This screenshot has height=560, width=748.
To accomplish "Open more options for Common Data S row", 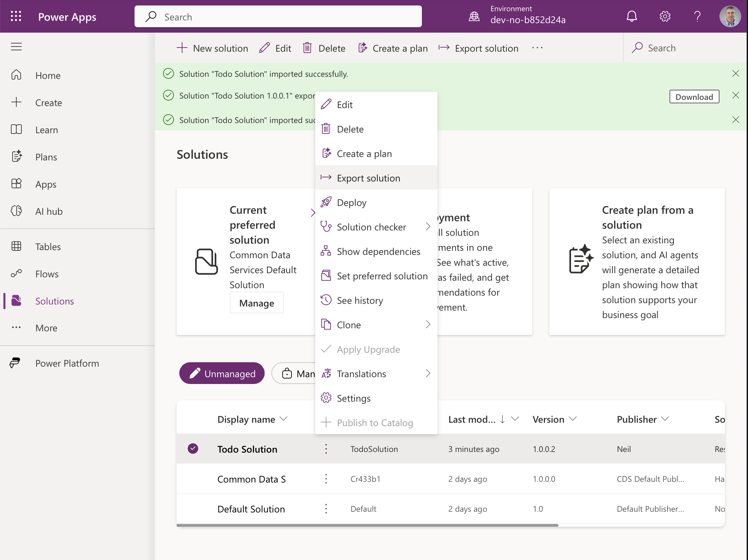I will 326,479.
